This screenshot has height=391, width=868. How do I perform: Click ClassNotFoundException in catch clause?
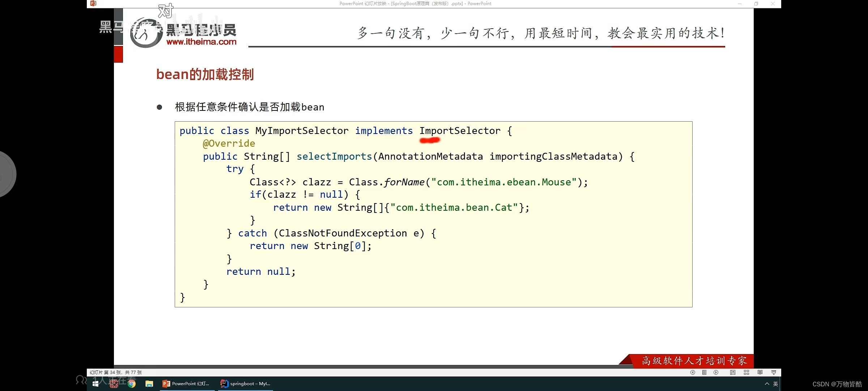tap(342, 233)
